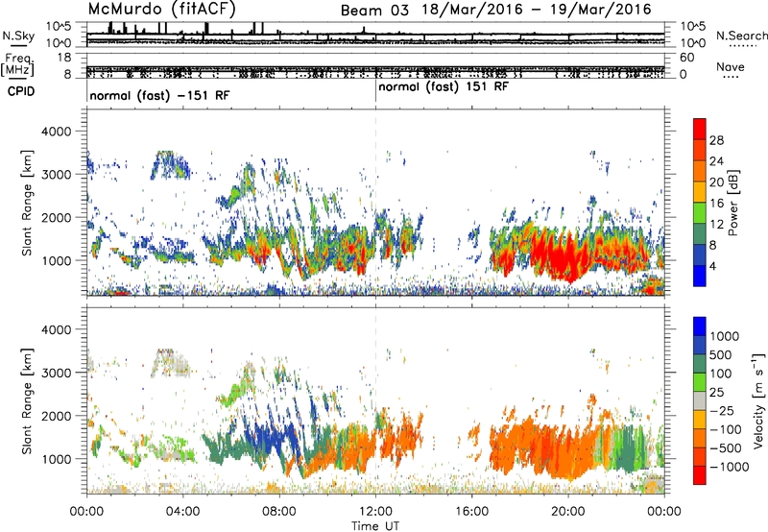
Task: Click the "Slant Range [km]" label of power panel
Action: pyautogui.click(x=27, y=203)
